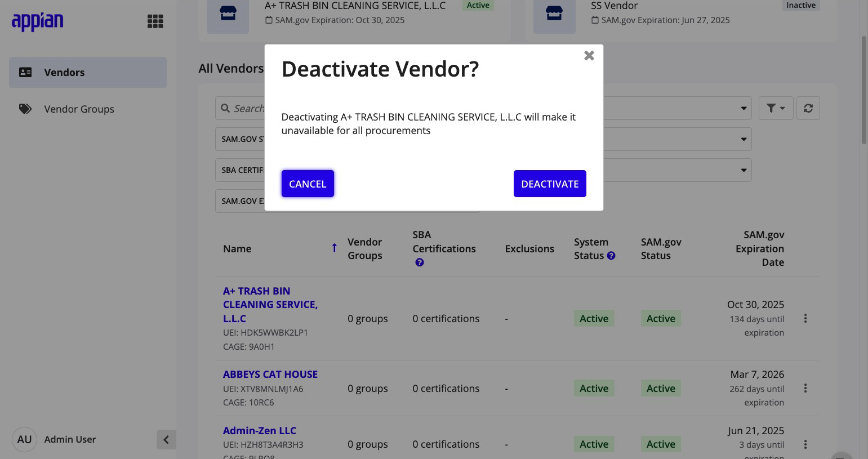Viewport: 868px width, 459px height.
Task: Click '0 certifications' in A+ TRASH BIN row
Action: point(446,318)
